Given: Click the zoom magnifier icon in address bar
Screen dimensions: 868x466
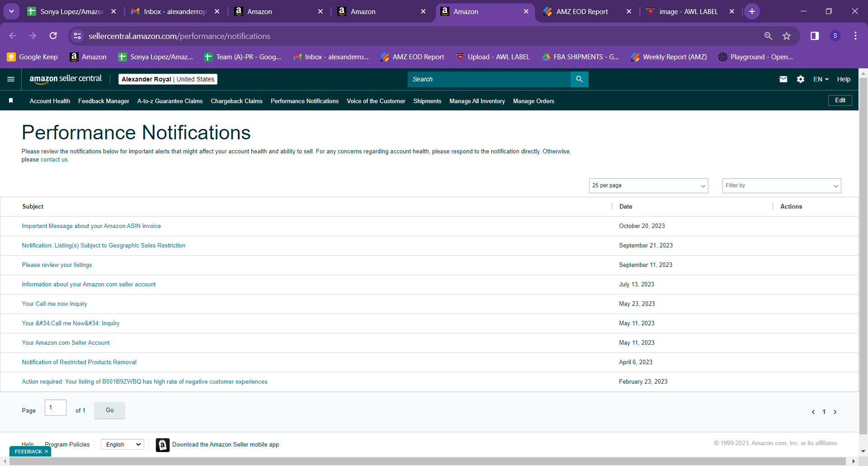Looking at the screenshot, I should 768,36.
